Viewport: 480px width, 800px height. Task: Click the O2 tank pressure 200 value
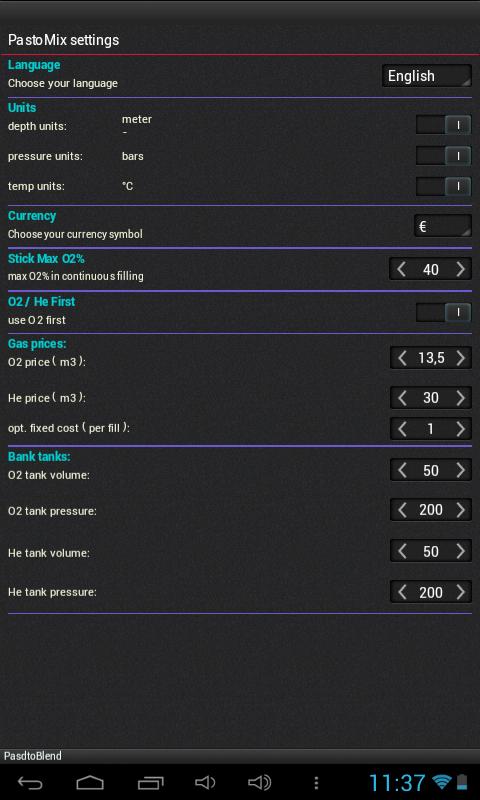[x=431, y=510]
